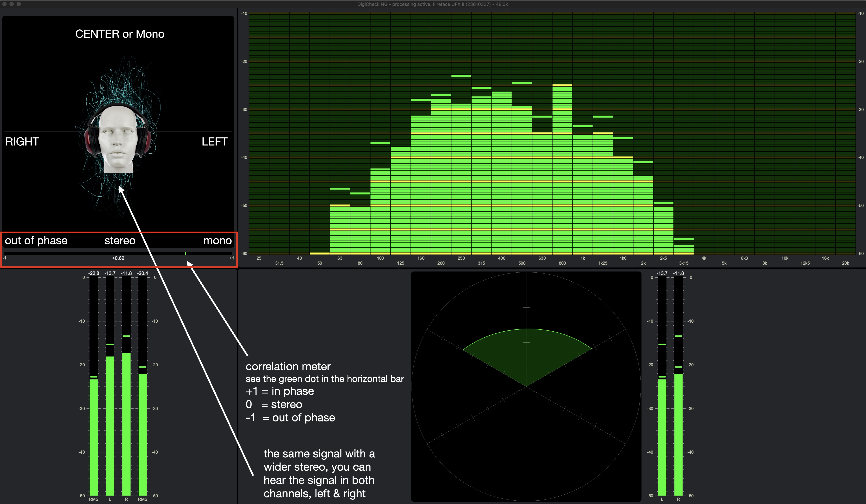Click the DigiCheck NG window title

pos(432,4)
